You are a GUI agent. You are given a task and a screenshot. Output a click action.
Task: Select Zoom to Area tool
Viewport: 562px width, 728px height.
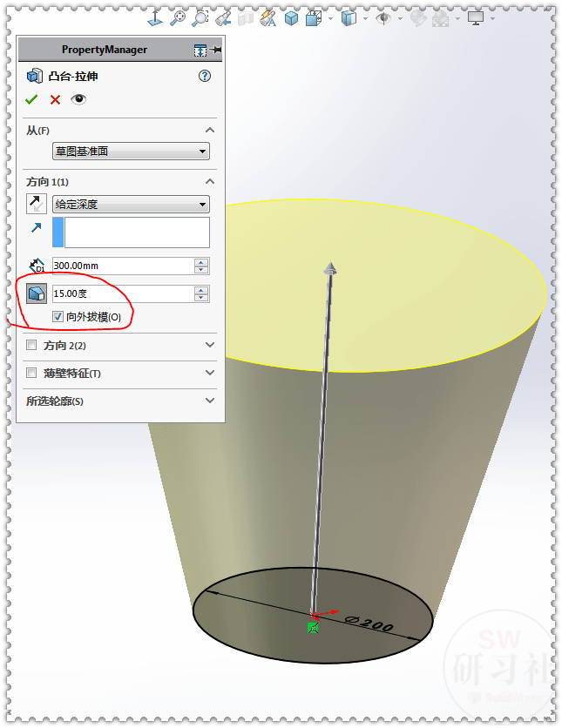pos(200,18)
